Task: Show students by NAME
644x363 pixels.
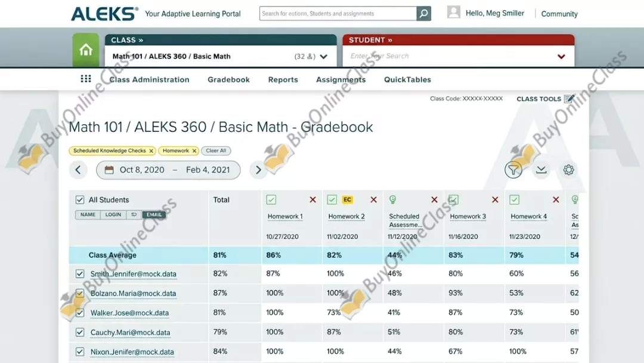Action: 88,214
